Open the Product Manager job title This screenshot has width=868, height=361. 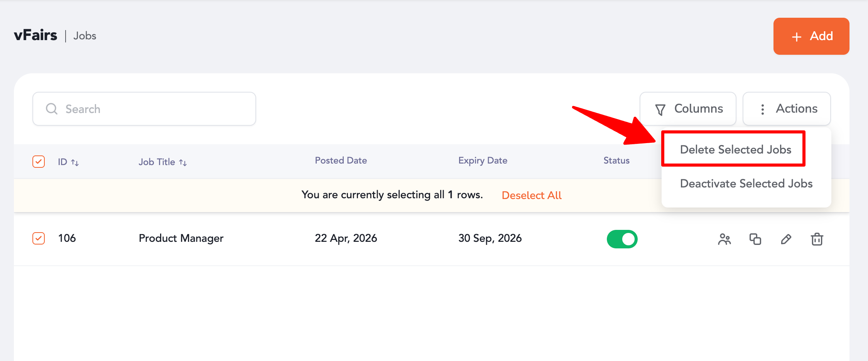[x=181, y=238]
